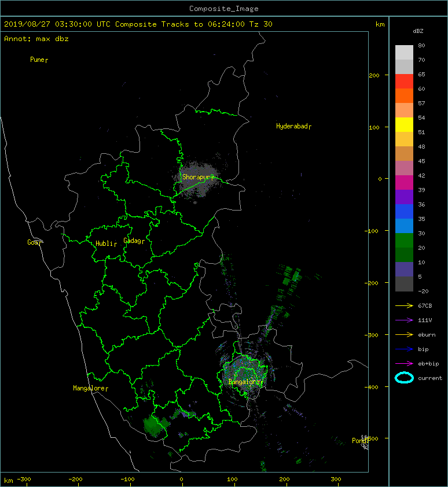Pick the 57 dBZ peach color swatch
Image resolution: width=448 pixels, height=487 pixels.
tap(404, 110)
